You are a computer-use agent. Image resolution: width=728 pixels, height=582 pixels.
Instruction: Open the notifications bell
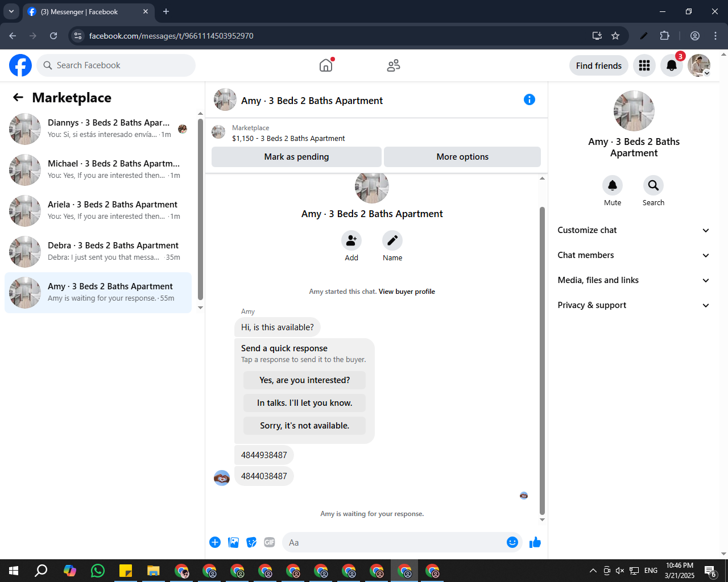(672, 65)
